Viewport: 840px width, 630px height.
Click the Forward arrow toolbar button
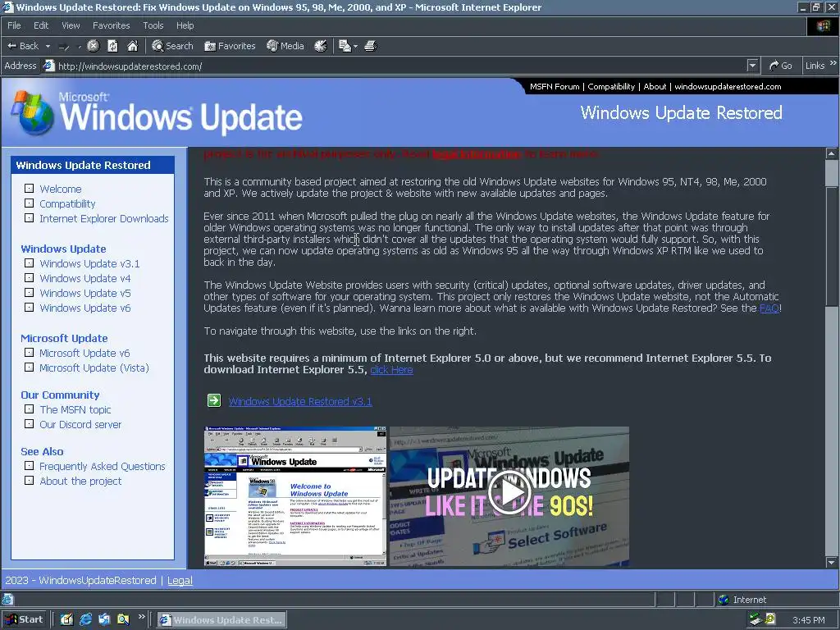64,47
